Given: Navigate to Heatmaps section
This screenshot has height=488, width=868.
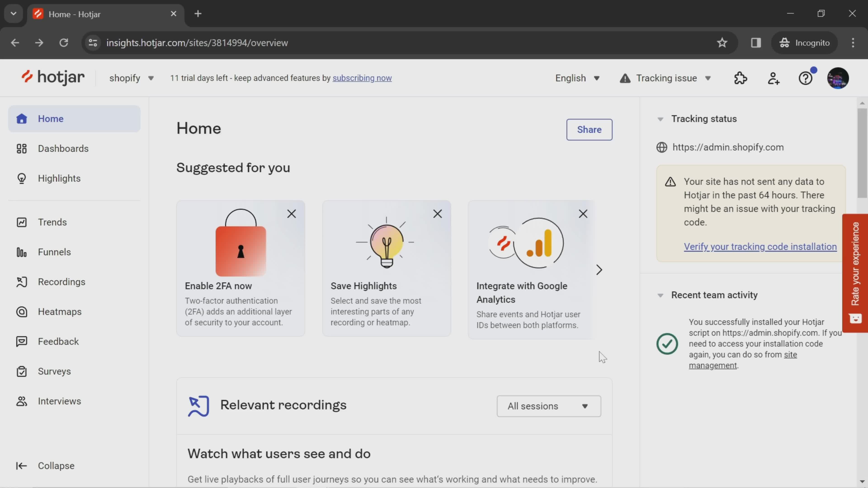Looking at the screenshot, I should [60, 312].
